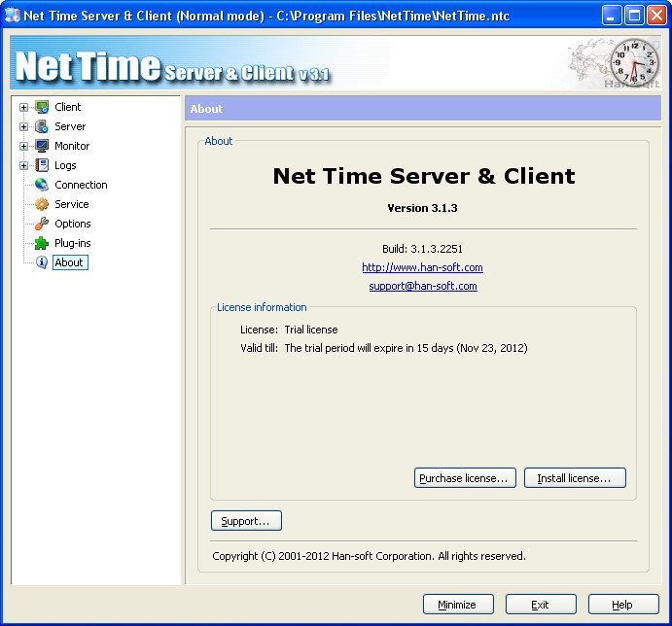Screen dimensions: 672x626
Task: Click the Install license button
Action: [x=575, y=477]
